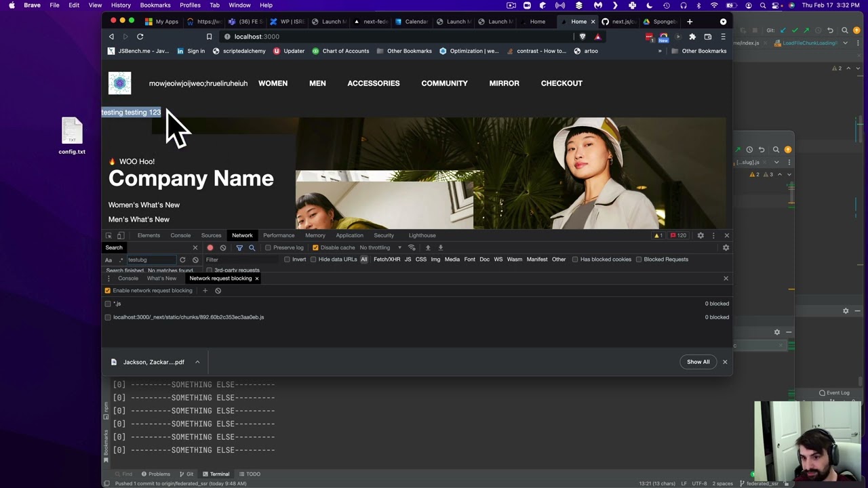Open Network panel settings gear

(x=726, y=248)
